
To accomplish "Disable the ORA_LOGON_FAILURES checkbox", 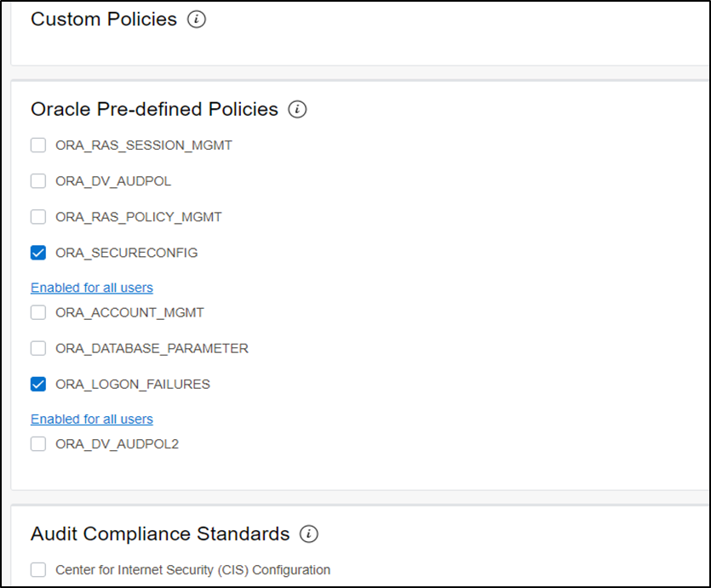I will tap(38, 384).
